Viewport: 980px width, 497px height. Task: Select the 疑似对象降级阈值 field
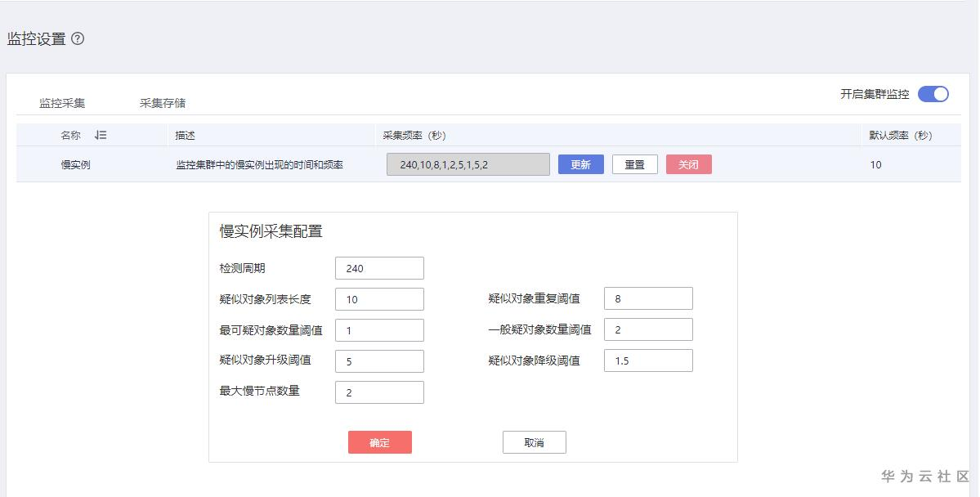(648, 361)
